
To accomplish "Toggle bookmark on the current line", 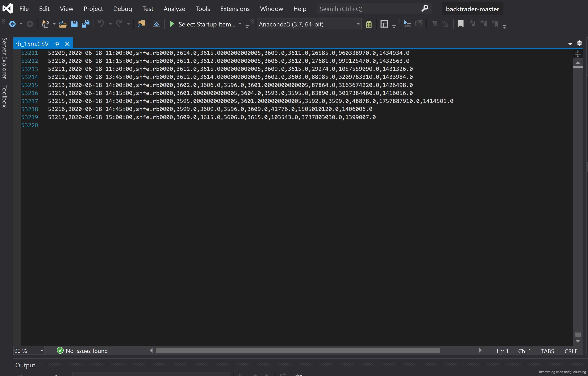I will [x=460, y=24].
